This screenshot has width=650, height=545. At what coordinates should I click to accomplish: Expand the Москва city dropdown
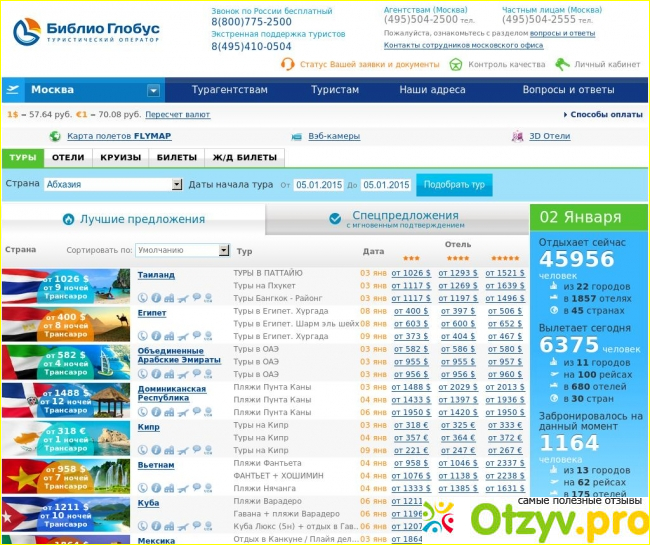click(153, 90)
